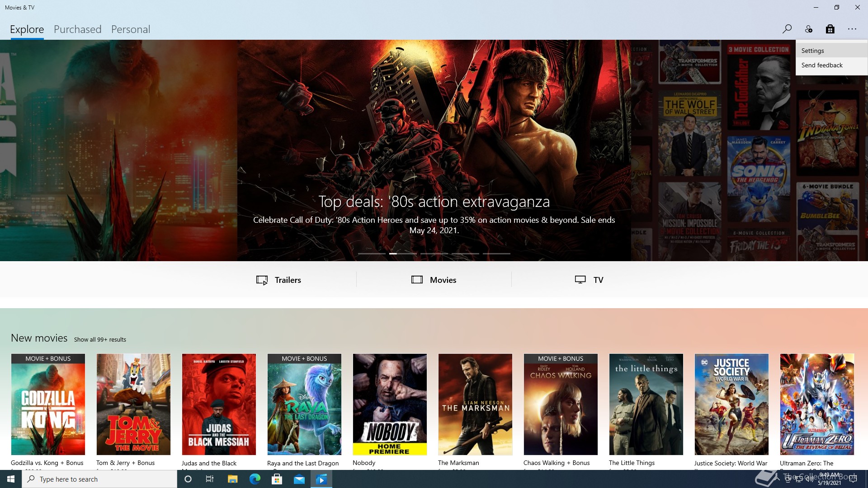
Task: Choose Send feedback menu entry
Action: click(x=831, y=65)
